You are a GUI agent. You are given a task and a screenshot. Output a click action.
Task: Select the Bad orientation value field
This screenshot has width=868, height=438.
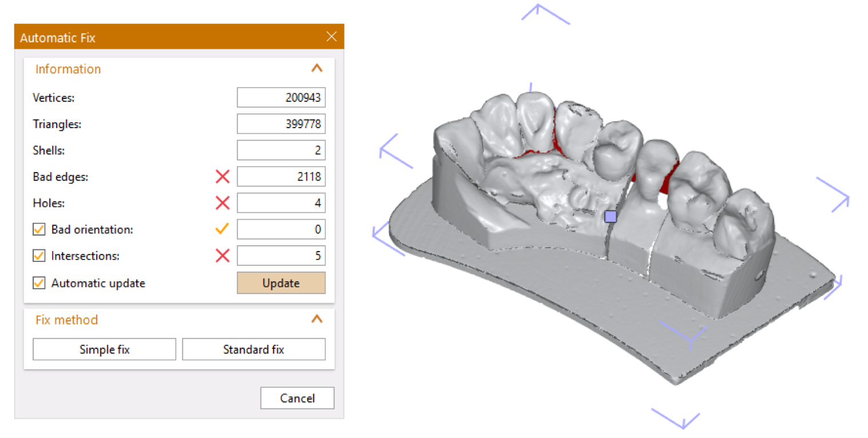[x=281, y=230]
